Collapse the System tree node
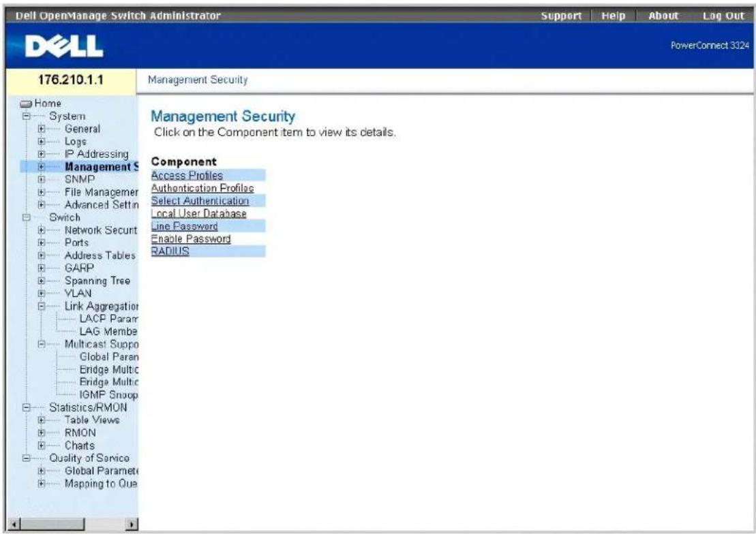The width and height of the screenshot is (756, 534). (27, 116)
